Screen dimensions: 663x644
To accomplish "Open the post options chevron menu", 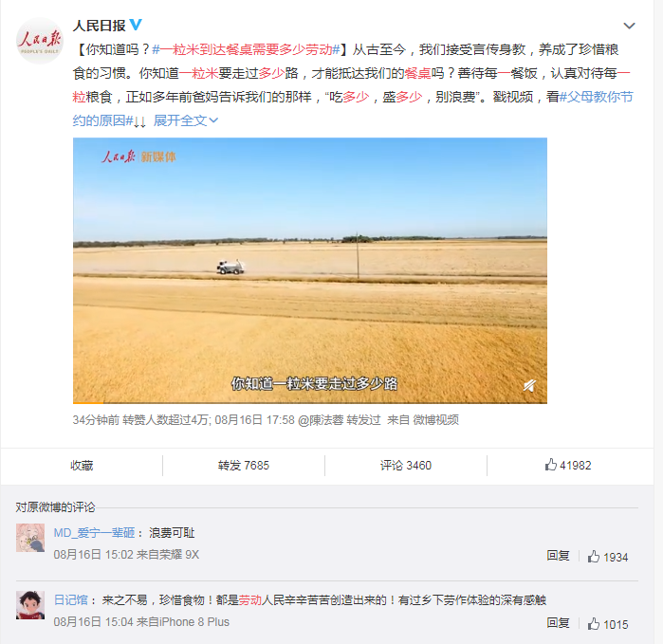I will [x=629, y=27].
